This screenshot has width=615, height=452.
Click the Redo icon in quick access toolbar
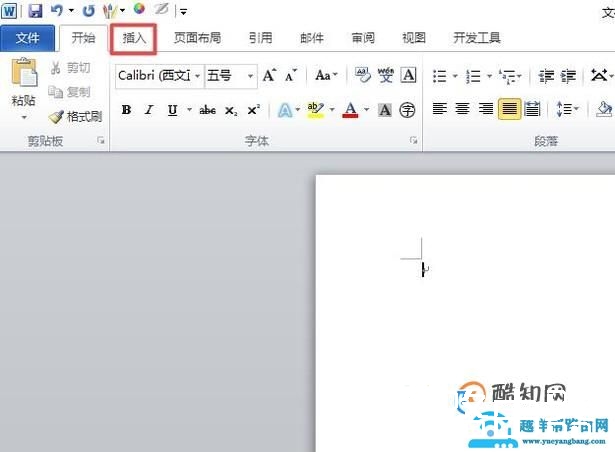[89, 11]
